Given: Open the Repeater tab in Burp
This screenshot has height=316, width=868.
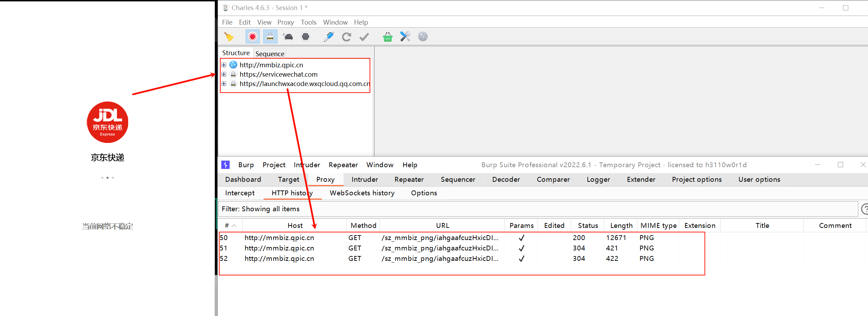Looking at the screenshot, I should [409, 179].
